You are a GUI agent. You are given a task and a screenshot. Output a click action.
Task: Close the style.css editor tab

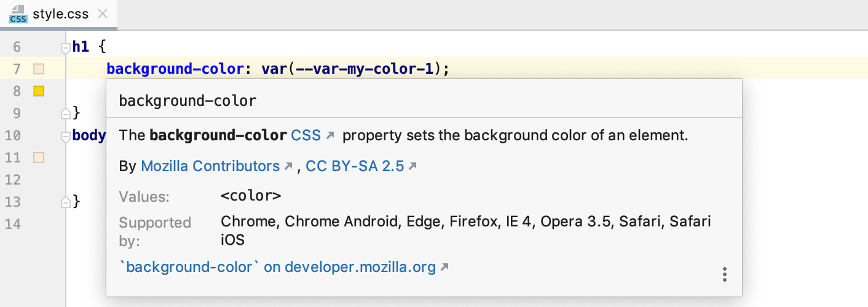pyautogui.click(x=103, y=14)
